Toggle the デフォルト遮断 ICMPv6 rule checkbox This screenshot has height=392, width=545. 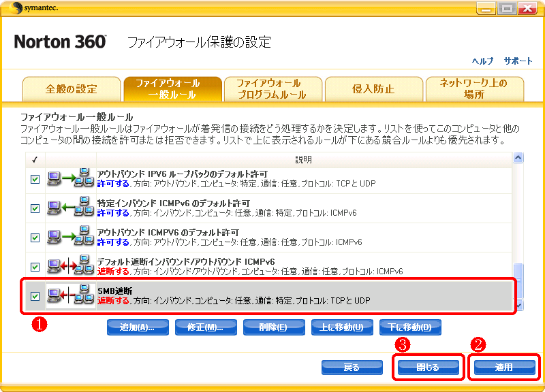coord(35,267)
